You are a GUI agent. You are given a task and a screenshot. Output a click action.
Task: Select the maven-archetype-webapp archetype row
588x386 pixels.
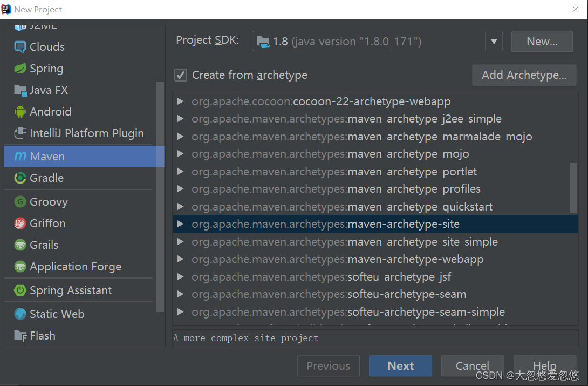coord(375,259)
